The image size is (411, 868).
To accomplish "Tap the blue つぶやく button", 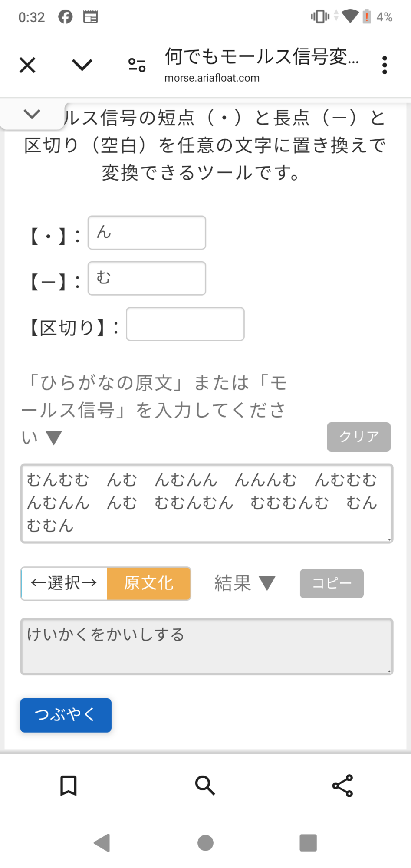I will click(x=66, y=715).
